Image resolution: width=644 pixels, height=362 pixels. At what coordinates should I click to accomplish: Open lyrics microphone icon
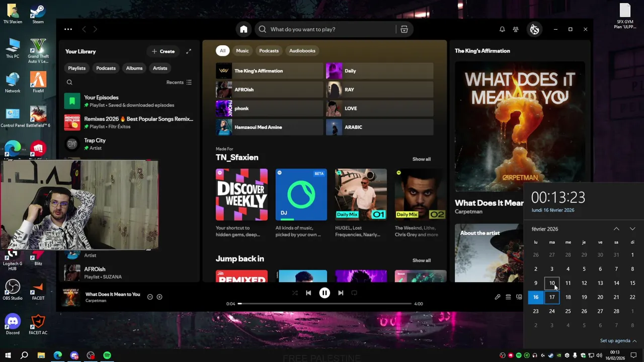(498, 297)
